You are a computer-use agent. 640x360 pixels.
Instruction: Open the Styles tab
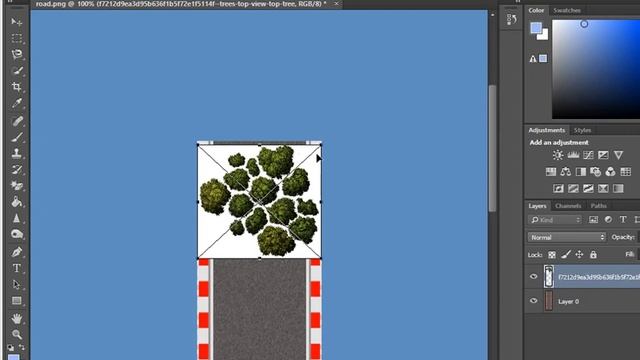click(x=582, y=130)
